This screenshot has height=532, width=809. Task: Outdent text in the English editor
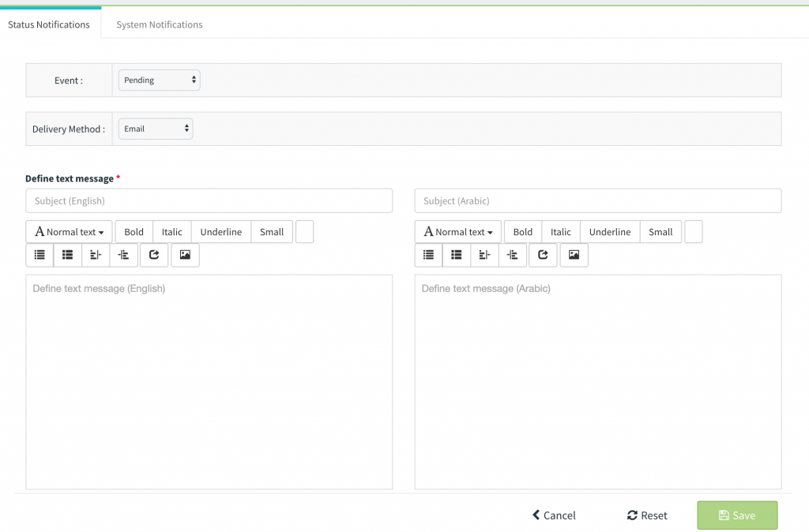pyautogui.click(x=96, y=255)
